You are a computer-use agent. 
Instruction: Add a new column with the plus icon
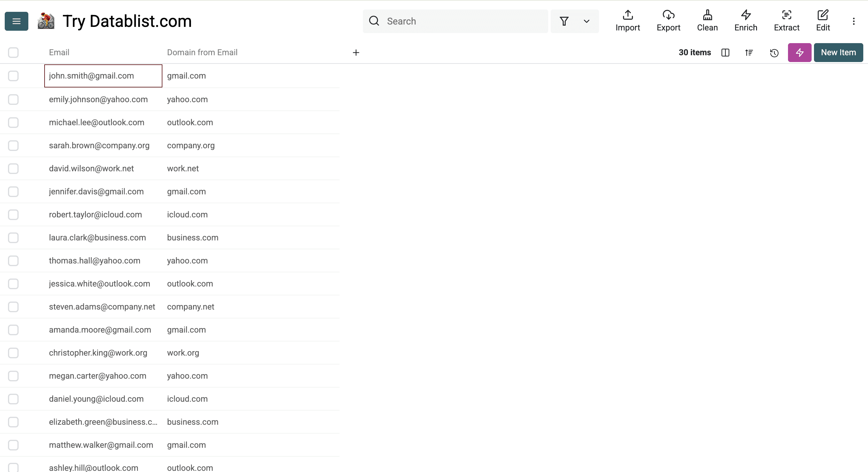(356, 53)
